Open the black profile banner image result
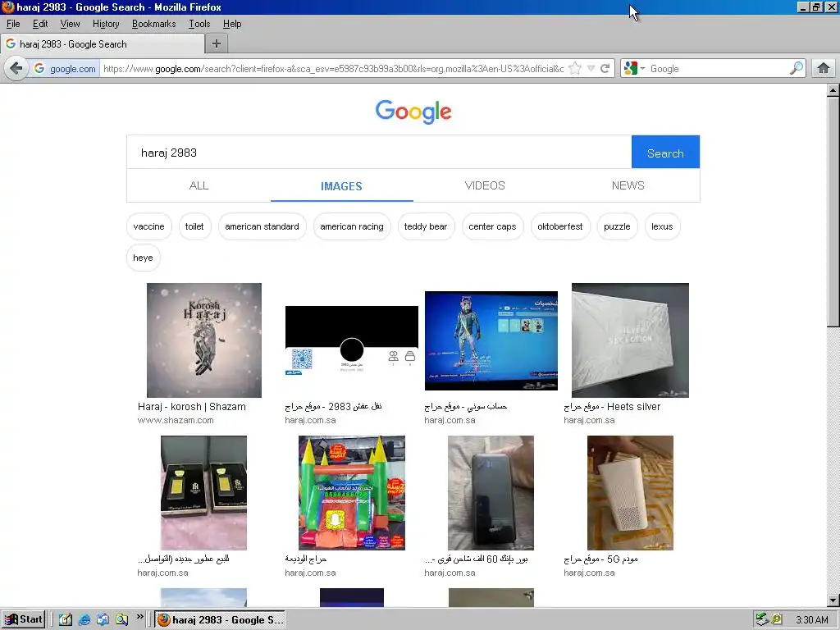 coord(351,340)
